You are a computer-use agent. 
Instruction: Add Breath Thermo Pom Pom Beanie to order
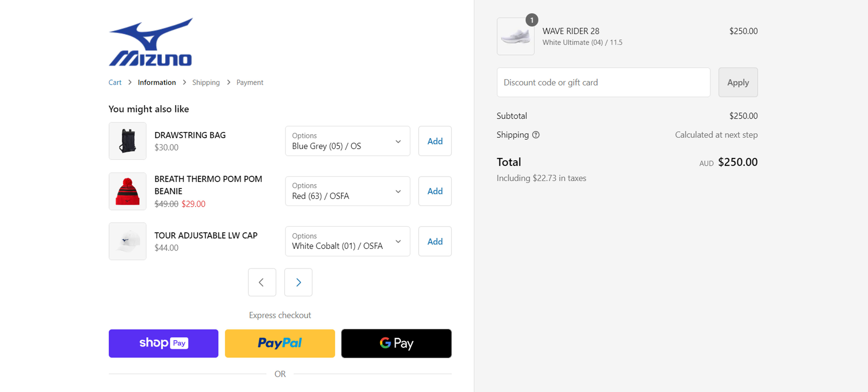pos(435,191)
